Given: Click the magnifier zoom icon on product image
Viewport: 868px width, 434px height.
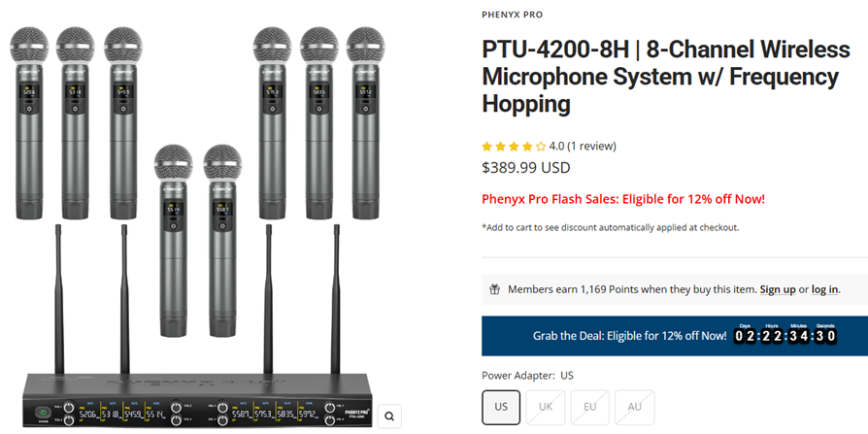Looking at the screenshot, I should 389,417.
